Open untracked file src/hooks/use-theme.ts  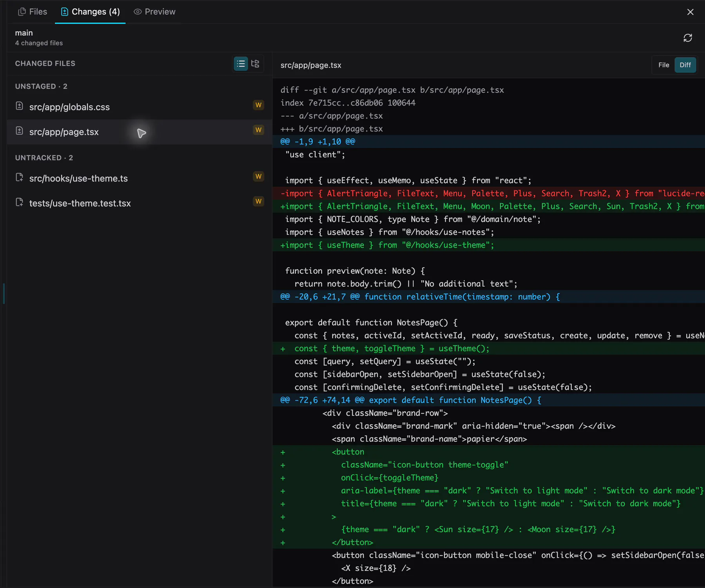139,178
